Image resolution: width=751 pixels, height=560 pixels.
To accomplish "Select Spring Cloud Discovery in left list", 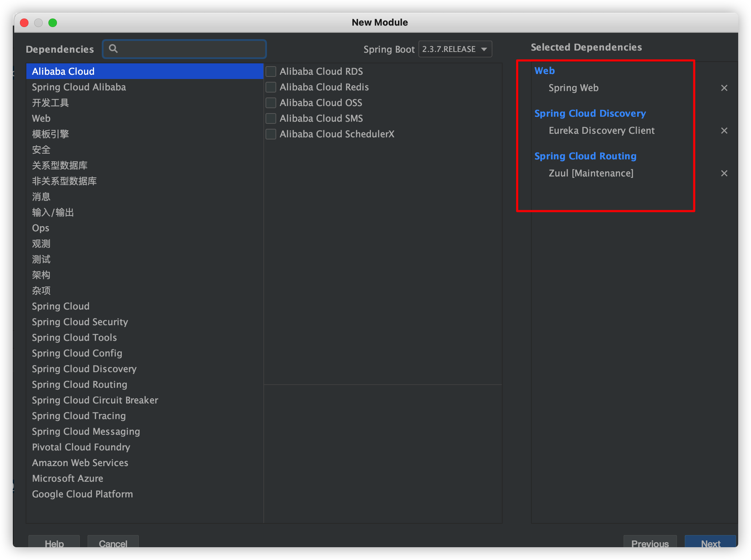I will coord(145,369).
